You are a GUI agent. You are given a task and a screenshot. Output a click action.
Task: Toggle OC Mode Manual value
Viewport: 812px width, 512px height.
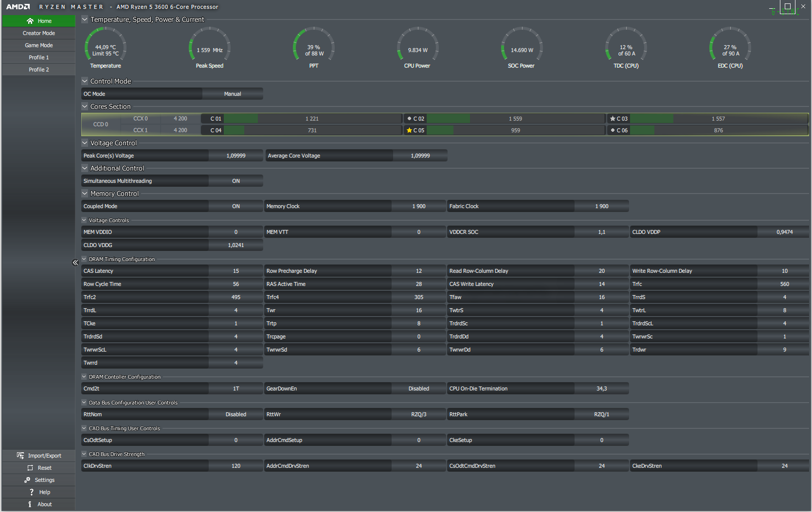point(233,94)
